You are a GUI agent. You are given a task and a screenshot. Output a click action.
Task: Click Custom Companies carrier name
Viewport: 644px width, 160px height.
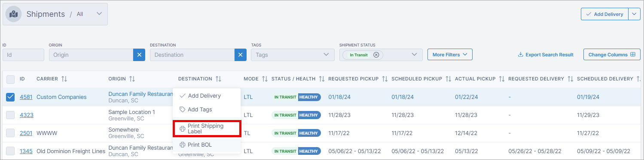61,97
